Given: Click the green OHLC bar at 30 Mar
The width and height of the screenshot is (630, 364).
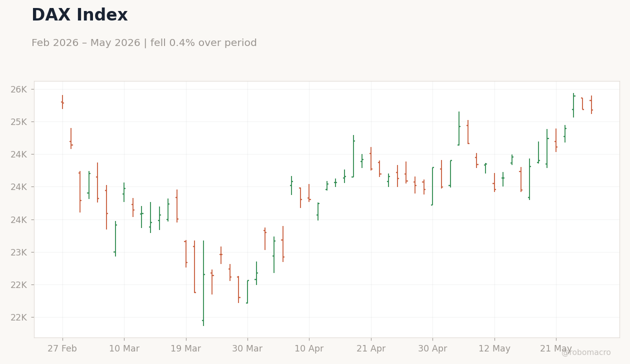Looking at the screenshot, I should click(247, 291).
